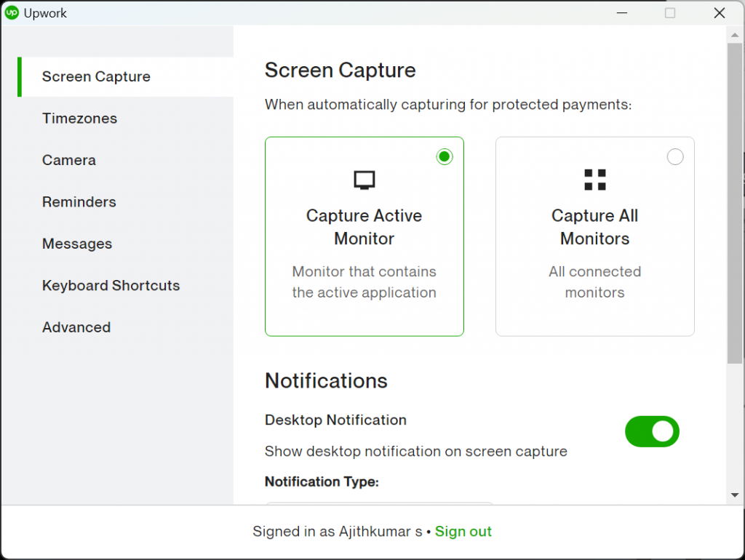Switch to the Timezones section
The height and width of the screenshot is (560, 745).
79,119
